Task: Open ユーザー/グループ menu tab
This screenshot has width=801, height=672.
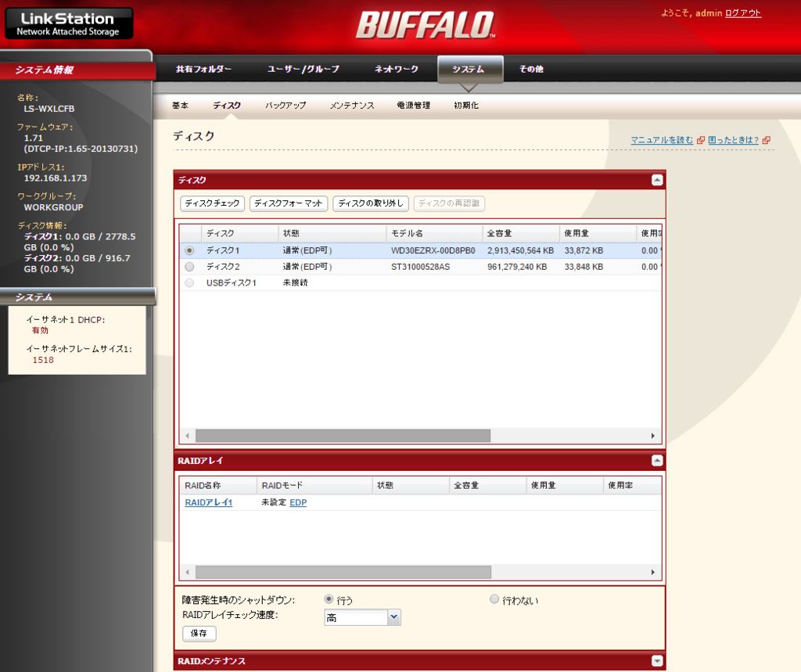Action: [304, 69]
